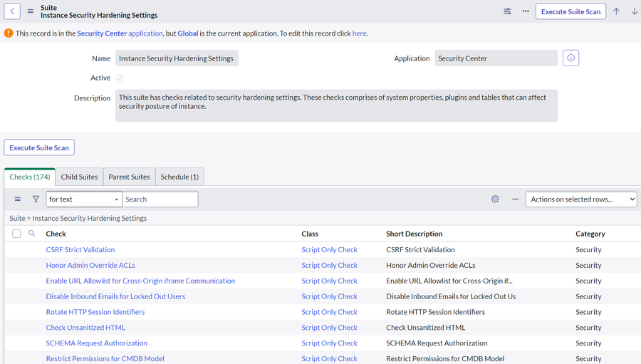Screen dimensions: 641x364
Task: Click Script Only Check in CSRF row
Action: point(329,249)
